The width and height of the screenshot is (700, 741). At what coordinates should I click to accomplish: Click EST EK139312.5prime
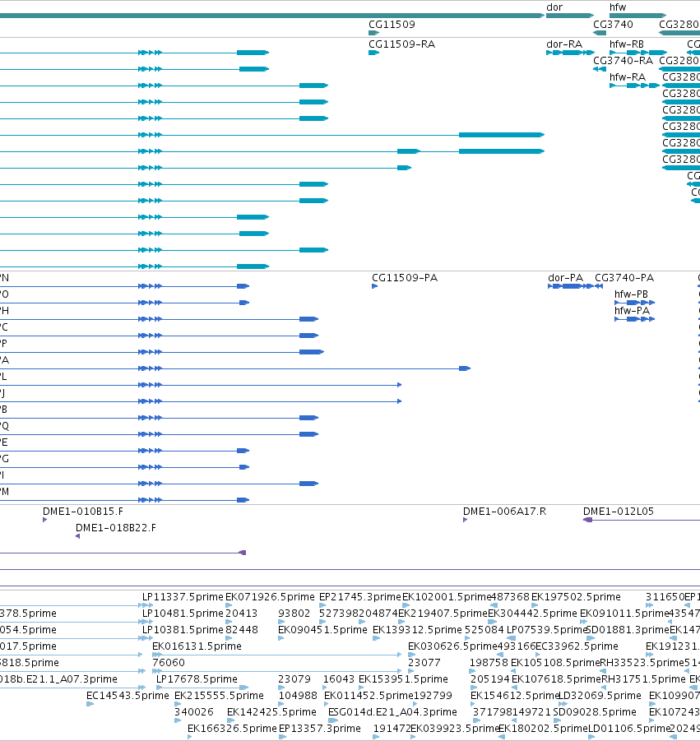[x=417, y=630]
